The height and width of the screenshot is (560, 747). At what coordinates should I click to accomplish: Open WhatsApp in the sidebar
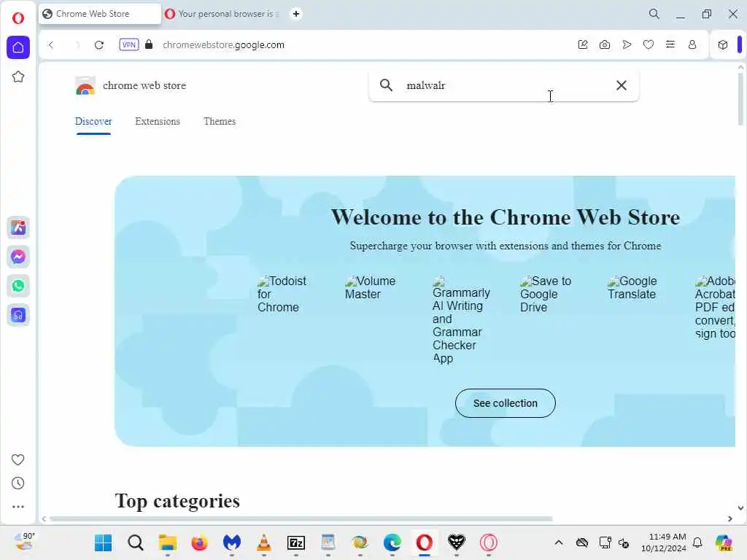[18, 286]
